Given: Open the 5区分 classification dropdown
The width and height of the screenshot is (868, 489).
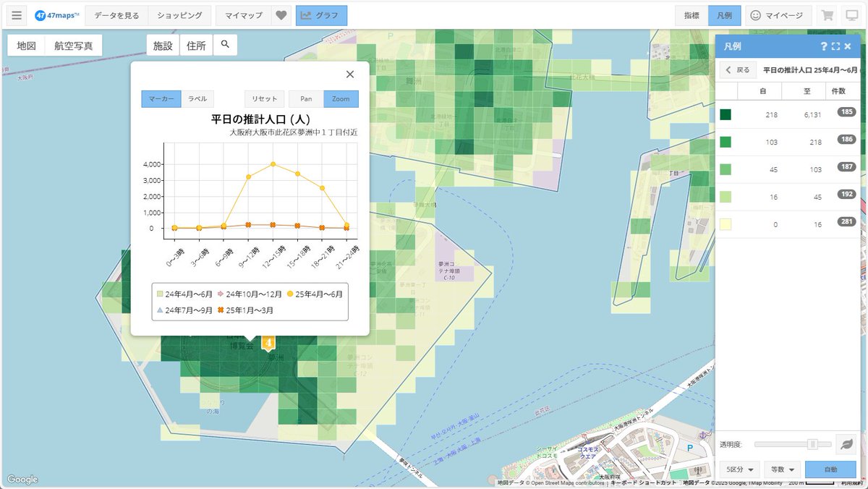Looking at the screenshot, I should tap(738, 469).
